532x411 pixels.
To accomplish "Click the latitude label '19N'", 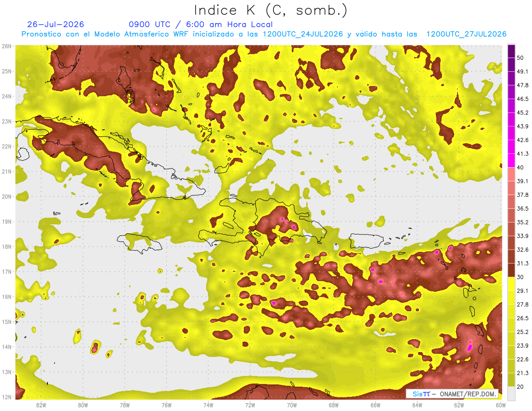I will [x=6, y=222].
